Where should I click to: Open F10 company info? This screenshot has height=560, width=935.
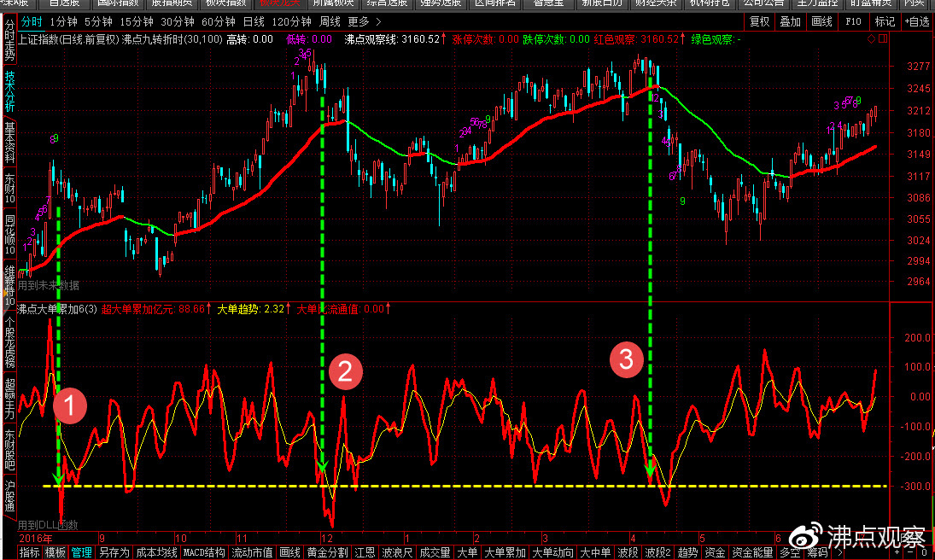pyautogui.click(x=853, y=22)
